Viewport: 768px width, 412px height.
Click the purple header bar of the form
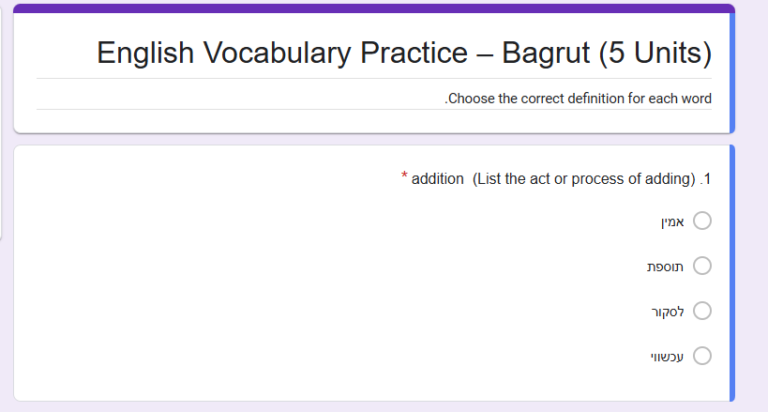coord(374,8)
